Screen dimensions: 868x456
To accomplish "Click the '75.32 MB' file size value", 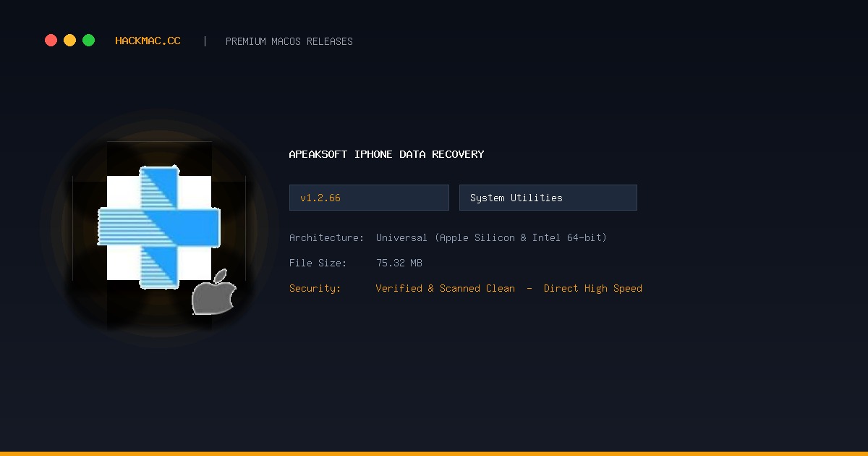I will click(x=399, y=263).
